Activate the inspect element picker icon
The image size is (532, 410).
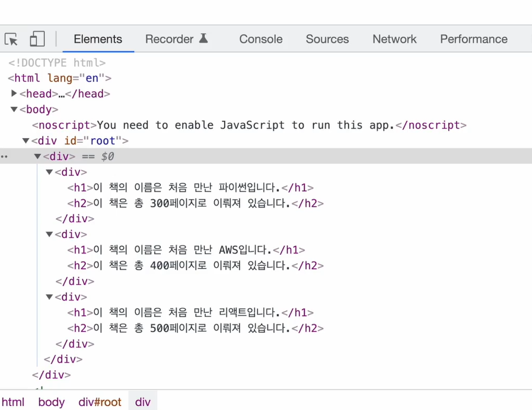click(11, 39)
